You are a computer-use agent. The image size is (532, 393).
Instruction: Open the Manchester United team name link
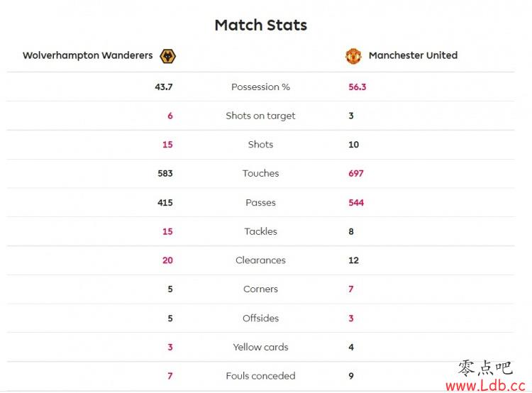pyautogui.click(x=413, y=55)
